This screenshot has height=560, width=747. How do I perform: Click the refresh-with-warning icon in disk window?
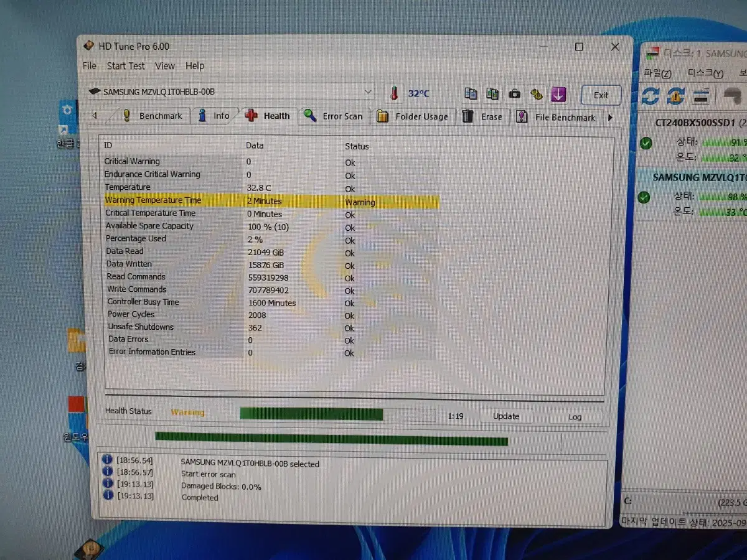click(x=676, y=96)
